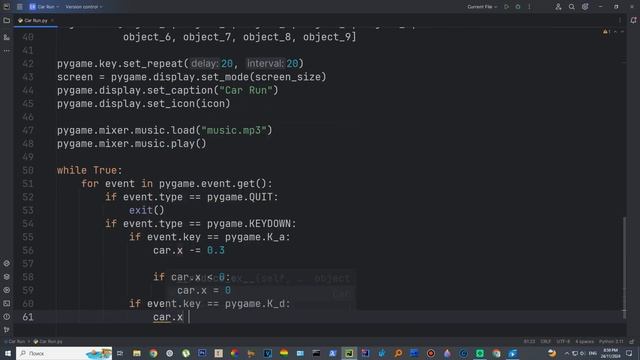This screenshot has width=640, height=360.
Task: Open editor tab options vertical dots
Action: pyautogui.click(x=620, y=20)
